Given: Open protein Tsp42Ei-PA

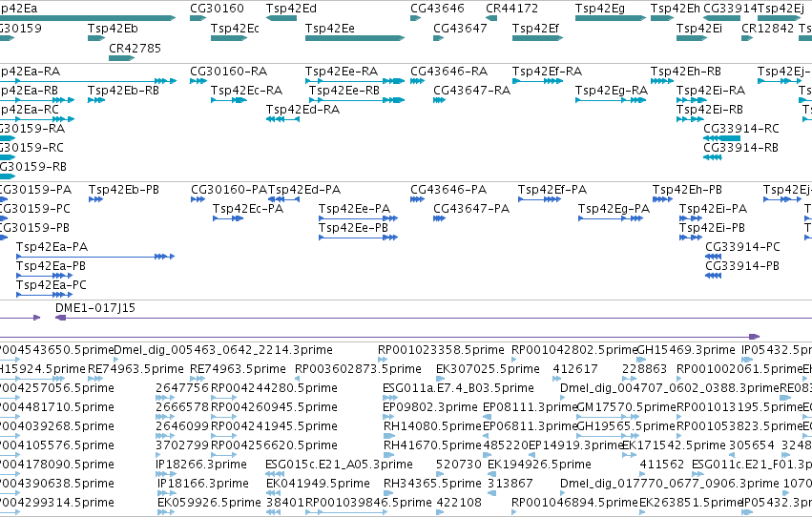Looking at the screenshot, I should [x=713, y=209].
